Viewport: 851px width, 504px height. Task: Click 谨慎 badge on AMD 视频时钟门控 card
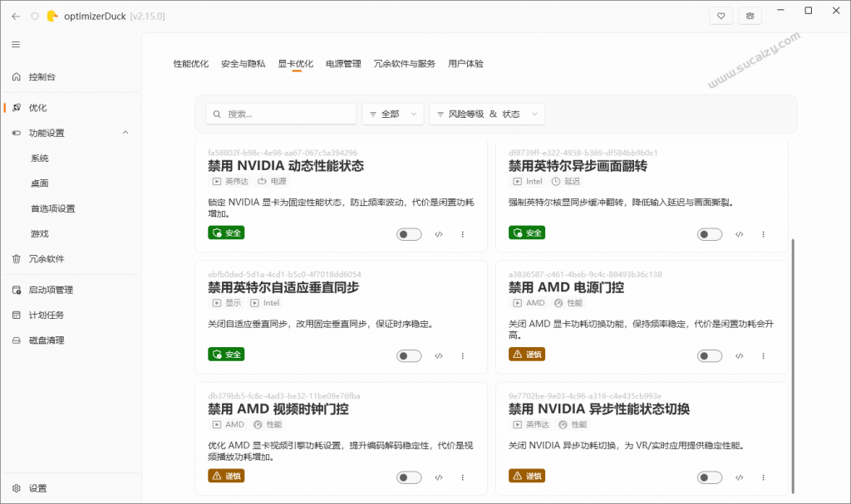point(226,476)
